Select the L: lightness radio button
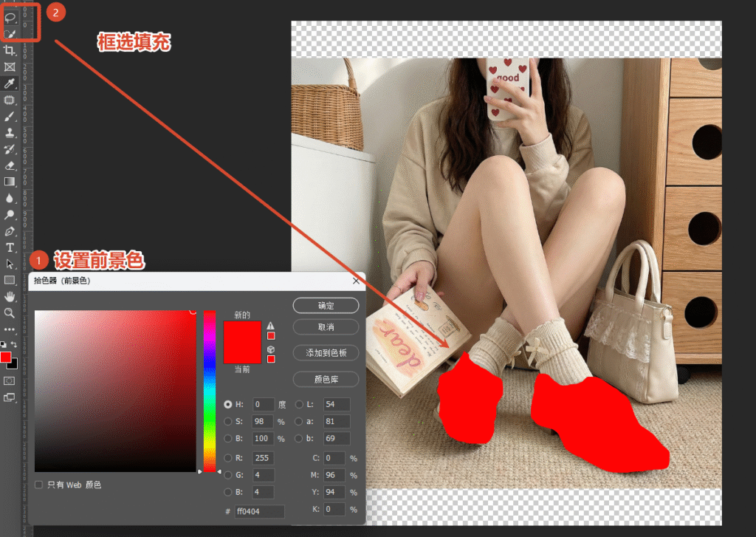This screenshot has width=756, height=537. pyautogui.click(x=300, y=404)
